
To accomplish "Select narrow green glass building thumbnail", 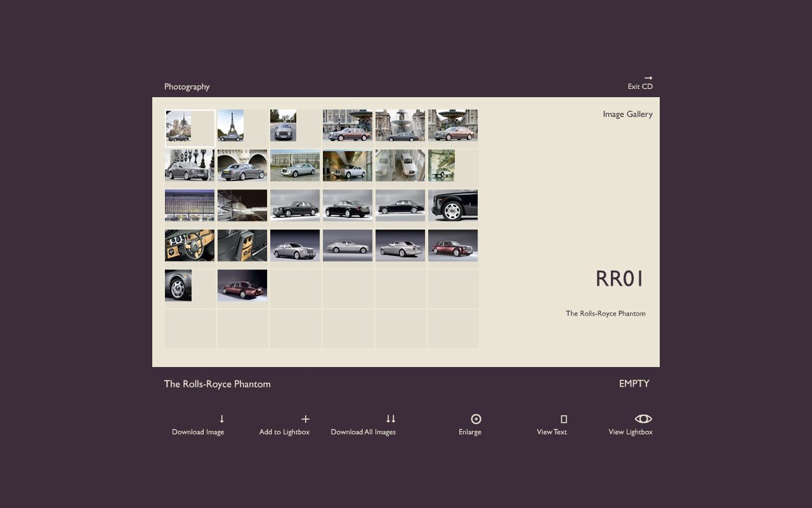I will [442, 166].
